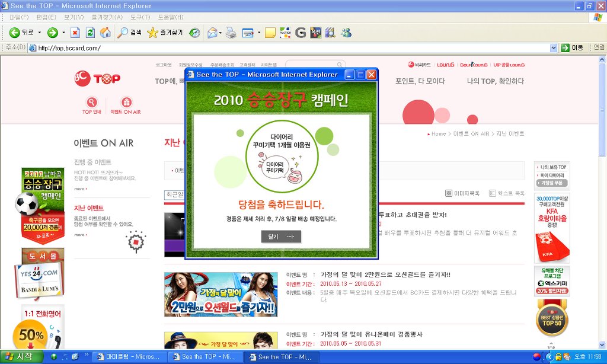Viewport: 607px width, 364px height.
Task: Switch to 텍스트 목록 view
Action: [x=507, y=193]
